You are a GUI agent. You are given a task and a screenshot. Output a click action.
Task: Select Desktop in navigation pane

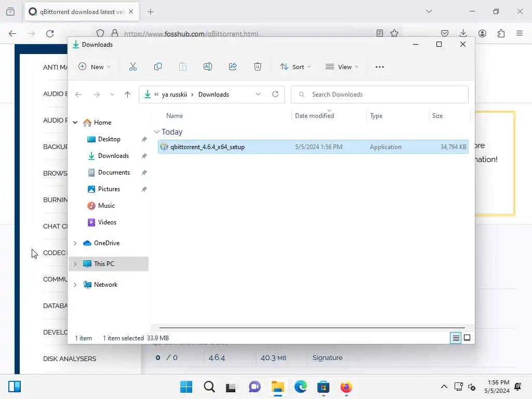point(109,139)
